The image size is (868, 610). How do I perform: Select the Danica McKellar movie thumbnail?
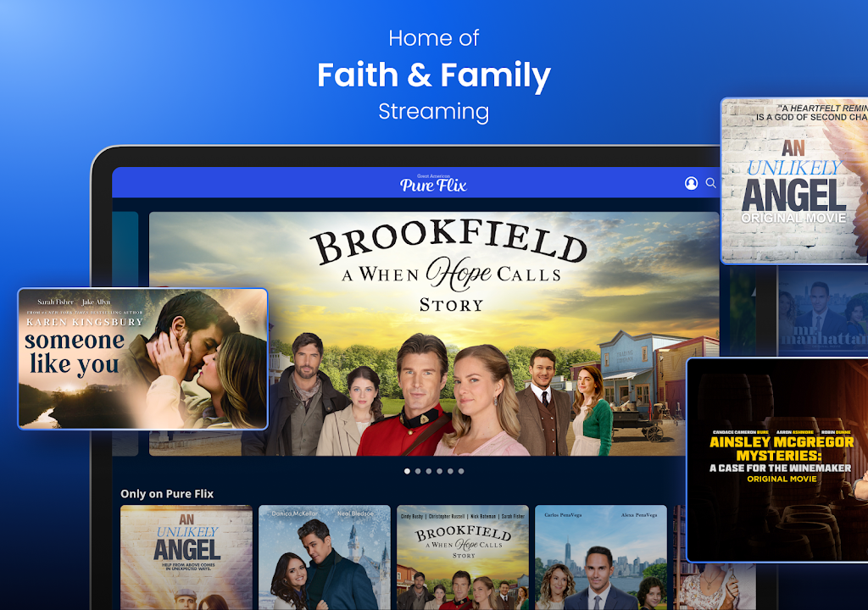click(x=325, y=557)
